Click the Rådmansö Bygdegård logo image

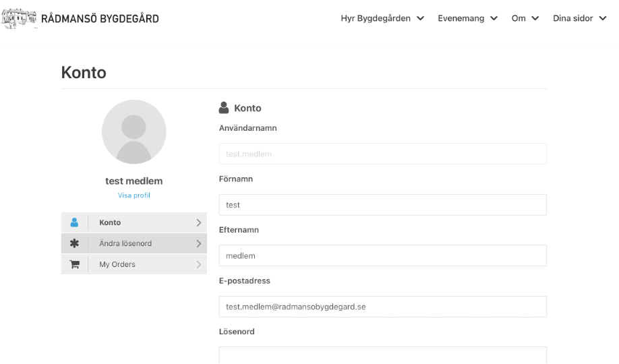coord(19,18)
